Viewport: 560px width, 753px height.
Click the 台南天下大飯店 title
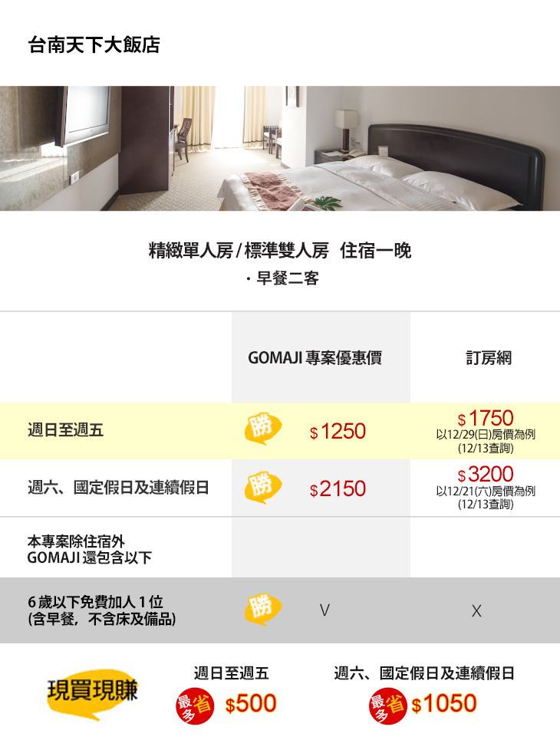click(94, 45)
